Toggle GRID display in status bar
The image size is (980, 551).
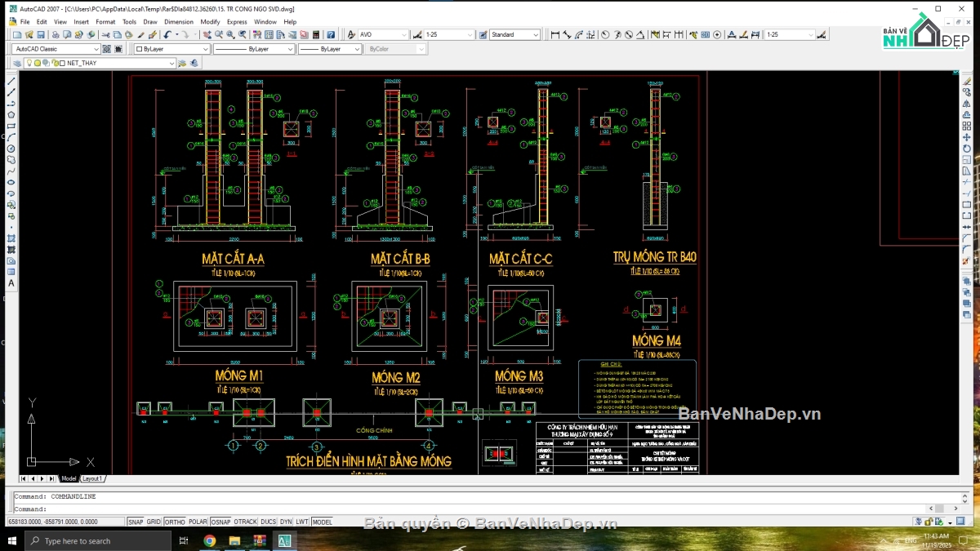[154, 522]
